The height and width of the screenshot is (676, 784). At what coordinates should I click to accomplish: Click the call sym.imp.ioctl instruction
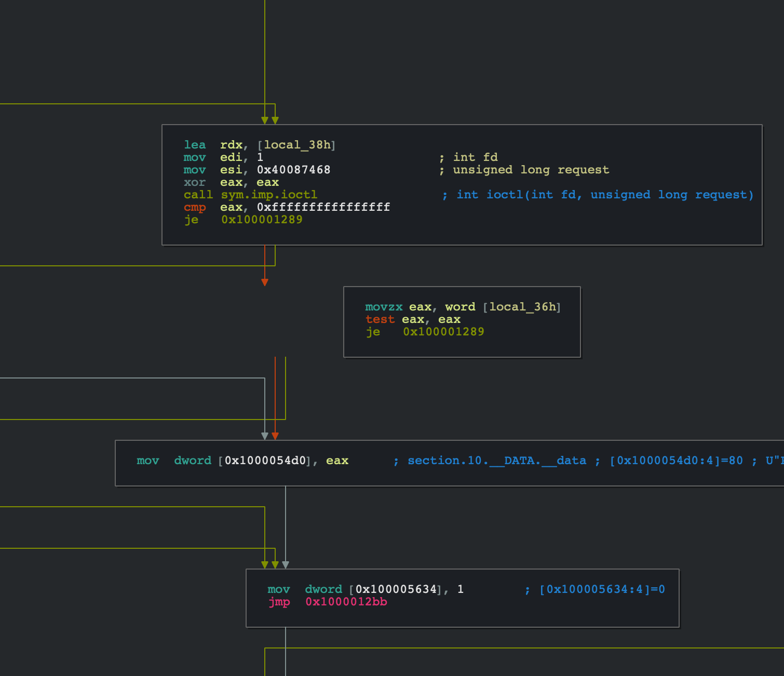pyautogui.click(x=250, y=195)
